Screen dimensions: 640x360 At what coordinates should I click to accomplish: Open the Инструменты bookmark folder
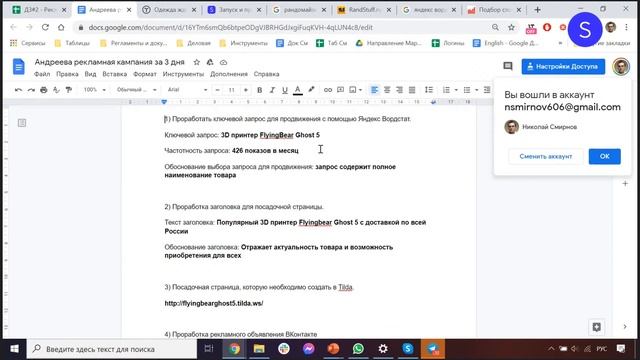click(x=244, y=43)
